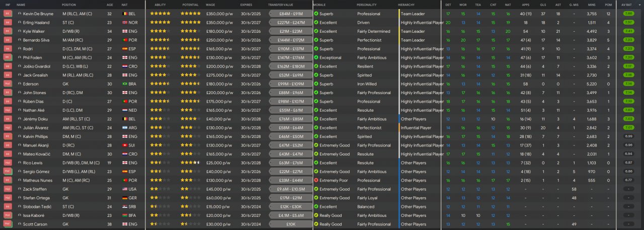Open John Stones's player name link
The height and width of the screenshot is (230, 644).
[34, 93]
